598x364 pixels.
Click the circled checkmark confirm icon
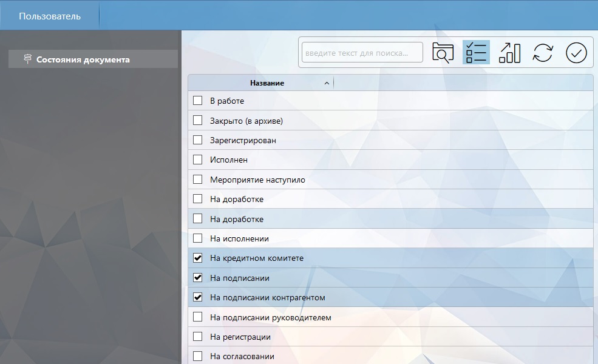click(x=576, y=53)
